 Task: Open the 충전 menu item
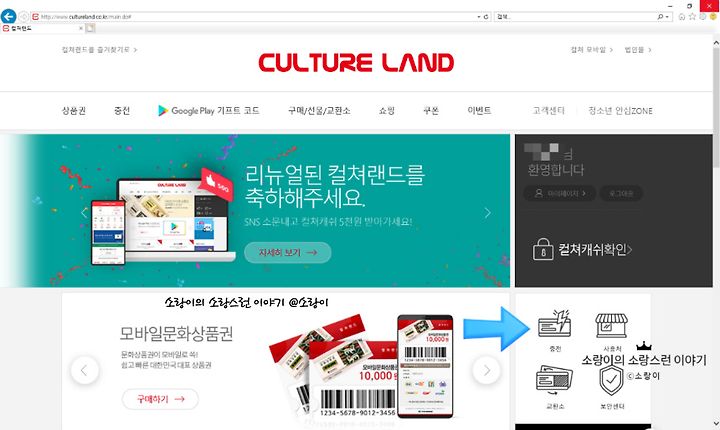122,110
